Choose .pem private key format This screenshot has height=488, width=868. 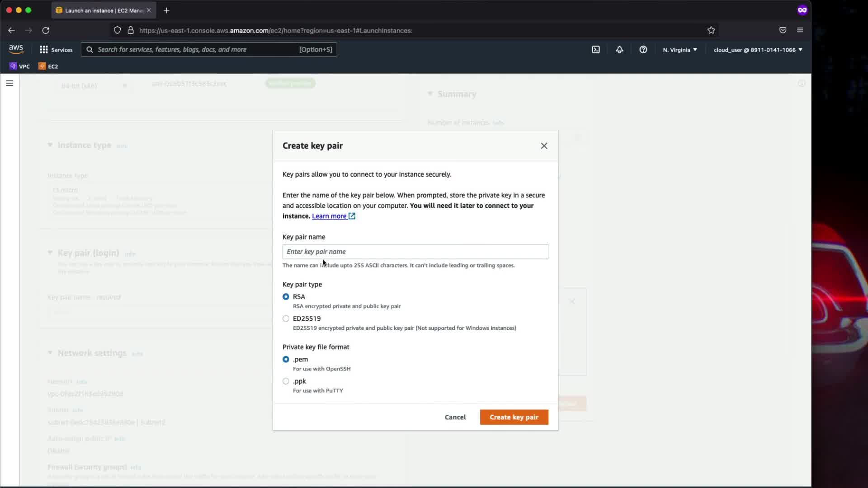pos(286,360)
